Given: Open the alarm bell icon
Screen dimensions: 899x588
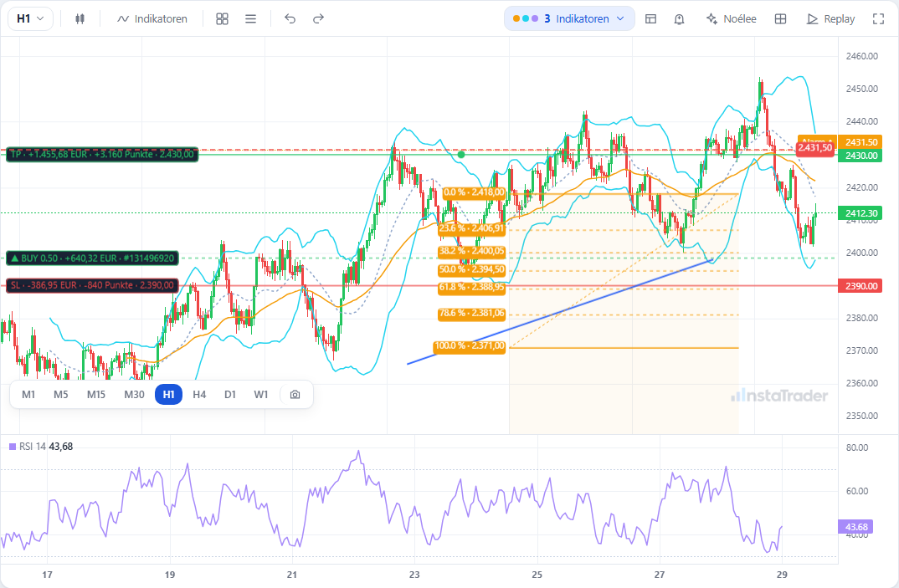Looking at the screenshot, I should (680, 19).
